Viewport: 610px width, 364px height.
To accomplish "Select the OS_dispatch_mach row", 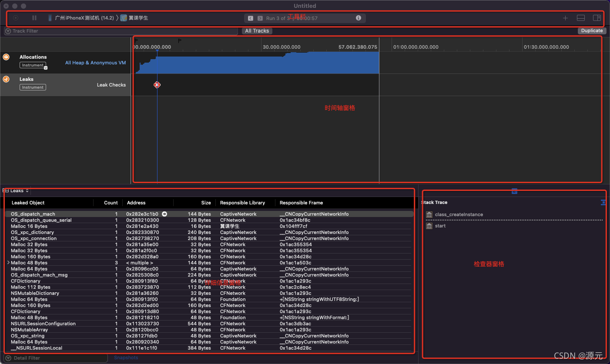I will 209,214.
